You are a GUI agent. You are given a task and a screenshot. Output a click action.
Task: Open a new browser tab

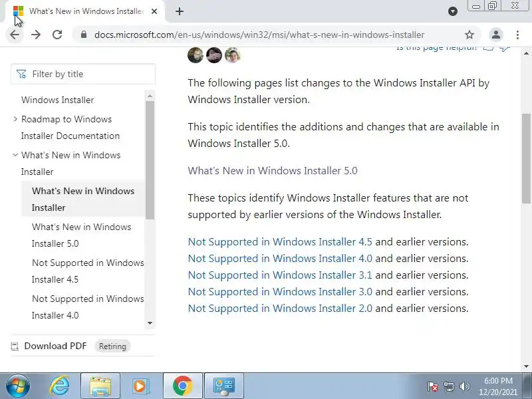(180, 11)
